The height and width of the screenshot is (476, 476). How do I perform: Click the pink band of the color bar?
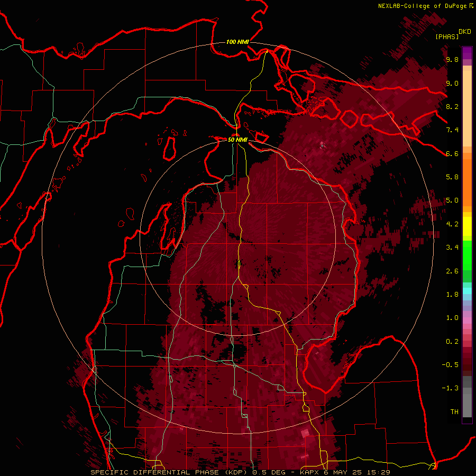467,321
